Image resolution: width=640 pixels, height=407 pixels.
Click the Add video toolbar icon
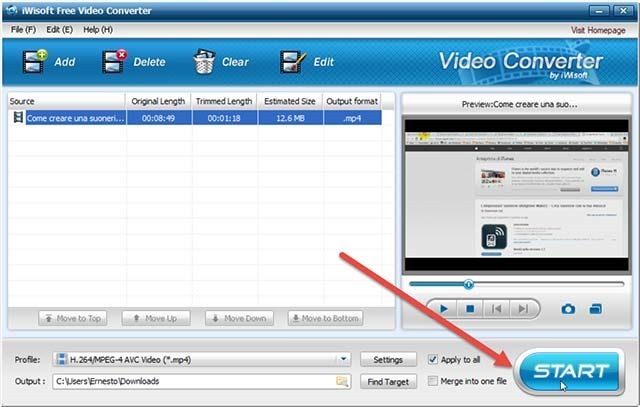click(x=35, y=62)
